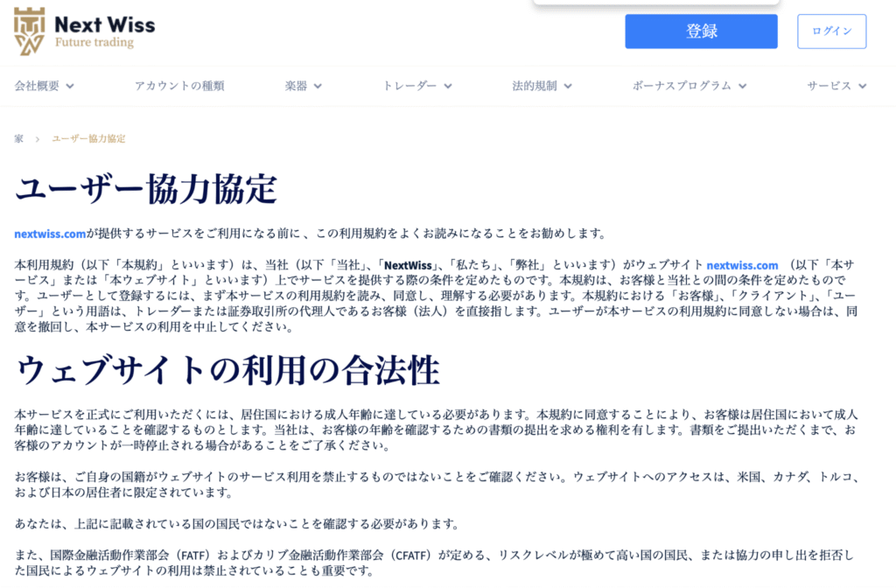
Task: Click the paragraph starting あなたは、上記に記載
Action: point(236,524)
